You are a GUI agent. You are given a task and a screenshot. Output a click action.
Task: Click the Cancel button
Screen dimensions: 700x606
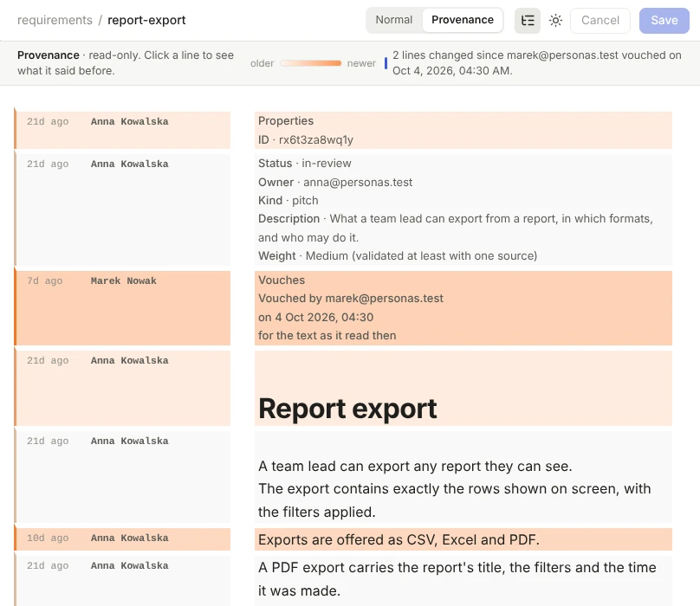pos(600,21)
